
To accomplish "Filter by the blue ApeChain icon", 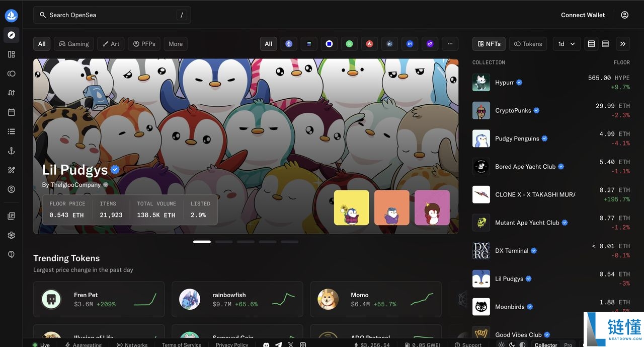I will (x=410, y=44).
